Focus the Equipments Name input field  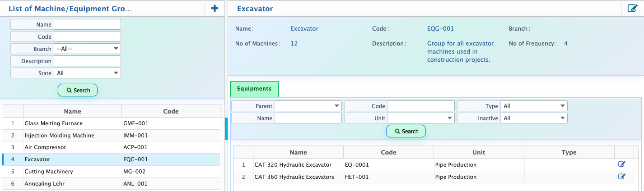pyautogui.click(x=308, y=118)
